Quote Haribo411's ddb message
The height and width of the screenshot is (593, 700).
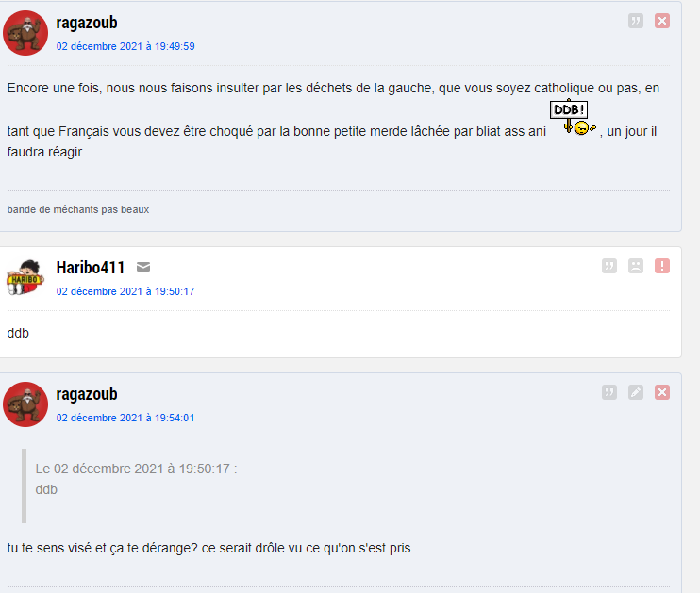coord(609,266)
